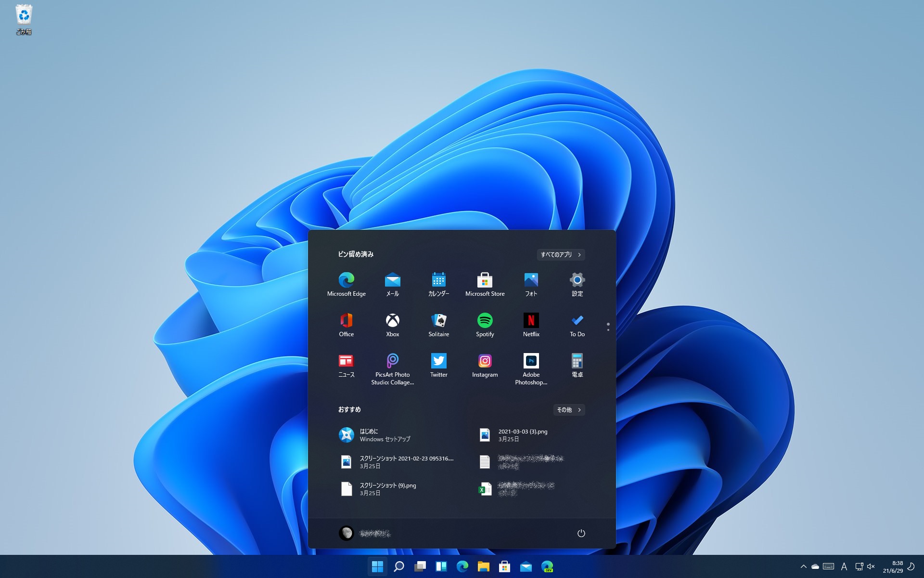
Task: Open Task View on taskbar
Action: click(420, 566)
